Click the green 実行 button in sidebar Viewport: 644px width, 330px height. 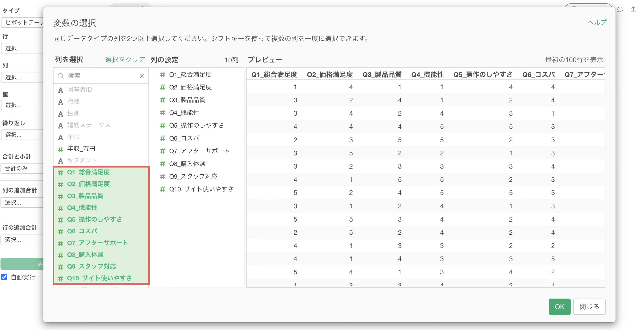click(22, 264)
